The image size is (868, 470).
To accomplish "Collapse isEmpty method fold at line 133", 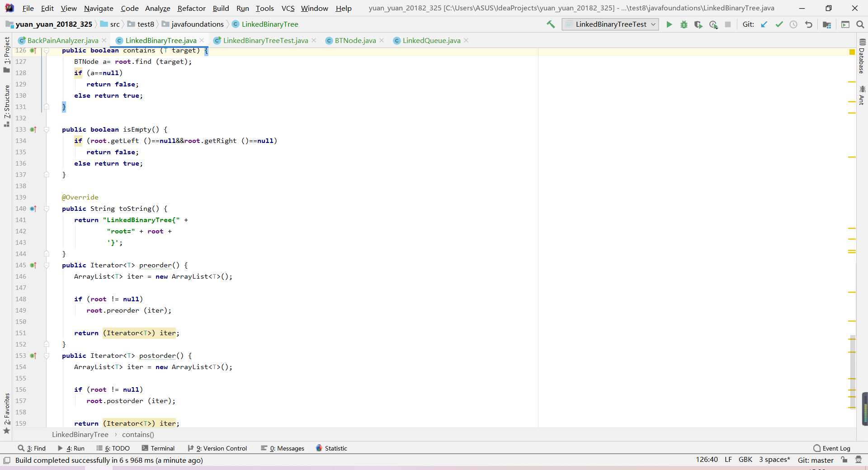I will pyautogui.click(x=46, y=129).
